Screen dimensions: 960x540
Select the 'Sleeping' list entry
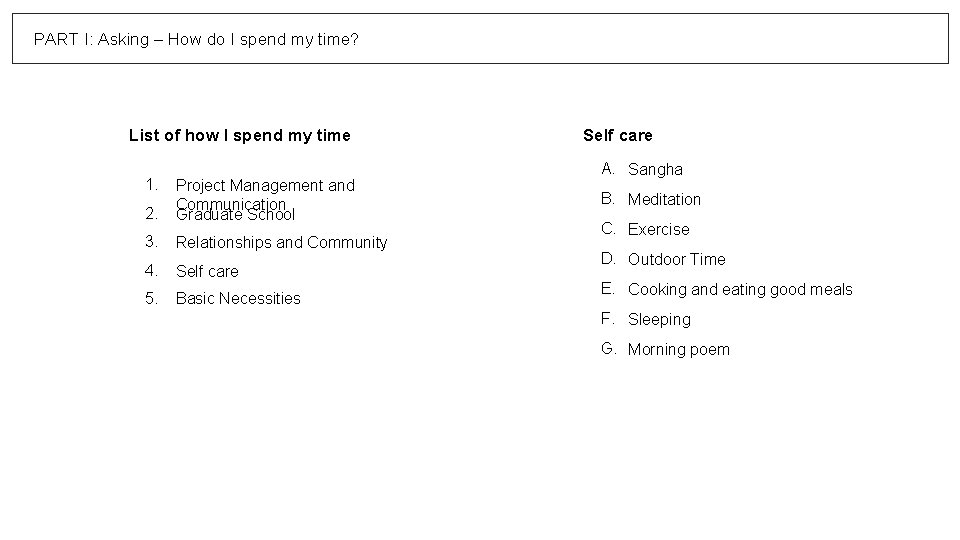click(659, 320)
